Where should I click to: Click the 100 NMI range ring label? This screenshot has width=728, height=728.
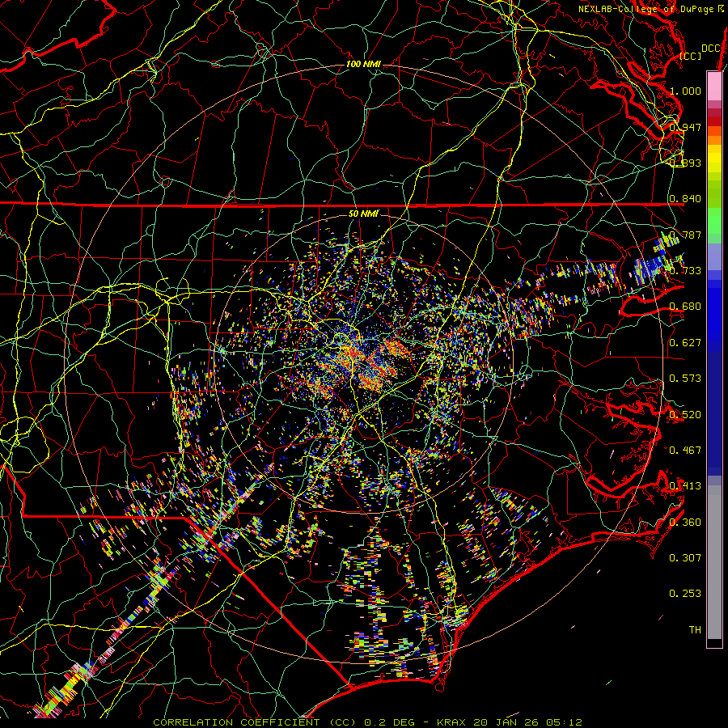pos(363,64)
